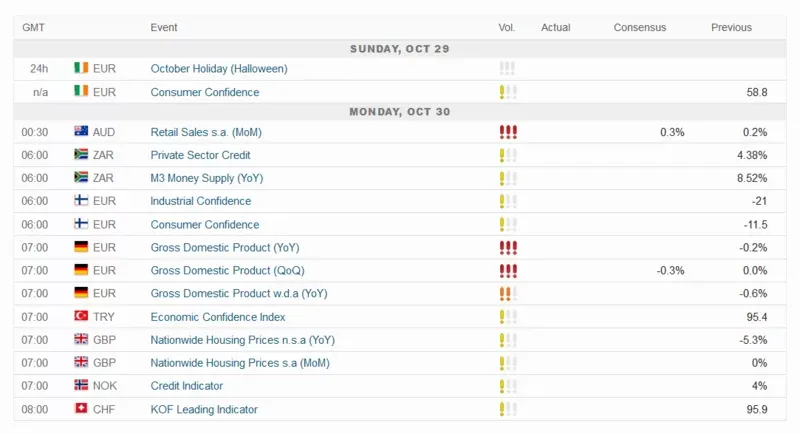Open the Retail Sales s.a. (MoM) event

click(x=206, y=132)
